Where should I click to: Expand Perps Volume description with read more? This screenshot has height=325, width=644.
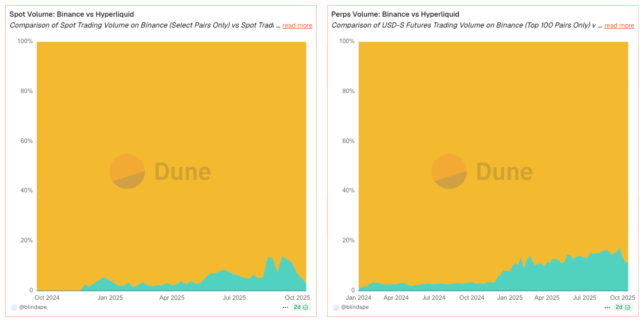619,25
